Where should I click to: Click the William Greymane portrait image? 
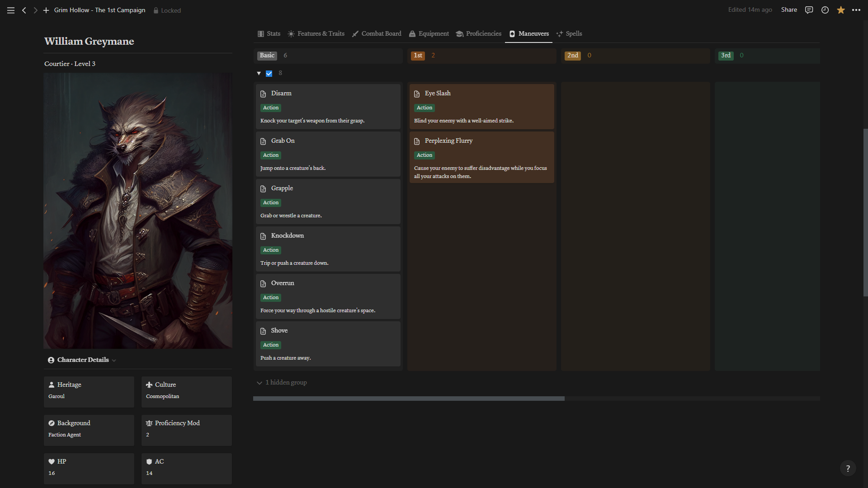pyautogui.click(x=138, y=211)
